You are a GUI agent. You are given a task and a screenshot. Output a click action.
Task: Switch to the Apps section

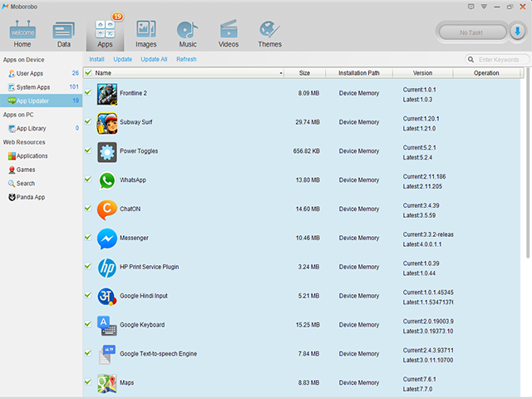pyautogui.click(x=105, y=34)
